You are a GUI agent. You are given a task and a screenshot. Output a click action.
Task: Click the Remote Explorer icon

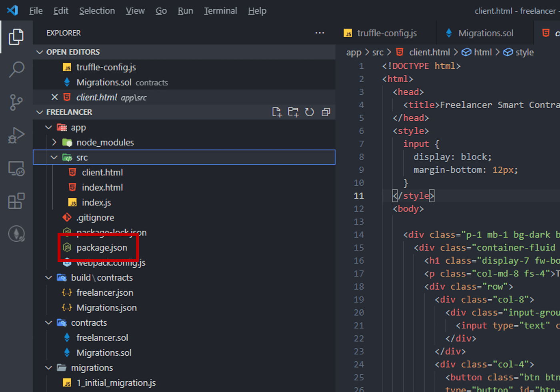[x=16, y=168]
